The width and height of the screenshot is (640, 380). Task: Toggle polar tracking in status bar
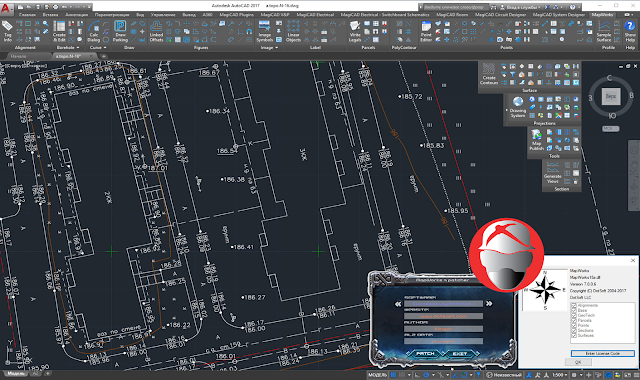(427, 375)
